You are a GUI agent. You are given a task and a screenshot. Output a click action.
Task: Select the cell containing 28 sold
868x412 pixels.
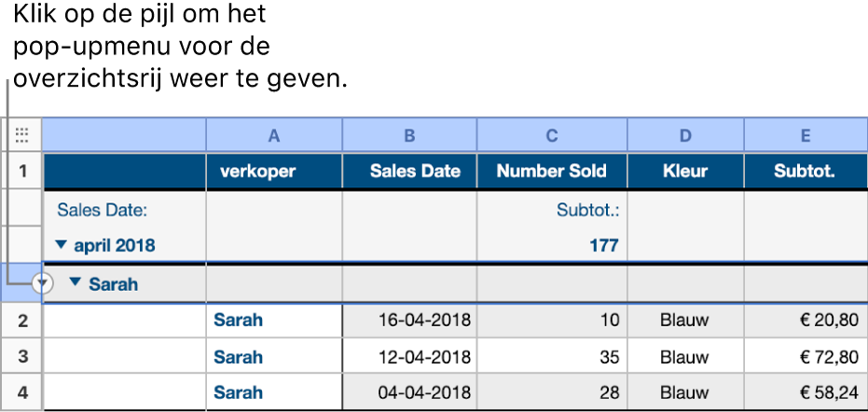click(x=552, y=392)
